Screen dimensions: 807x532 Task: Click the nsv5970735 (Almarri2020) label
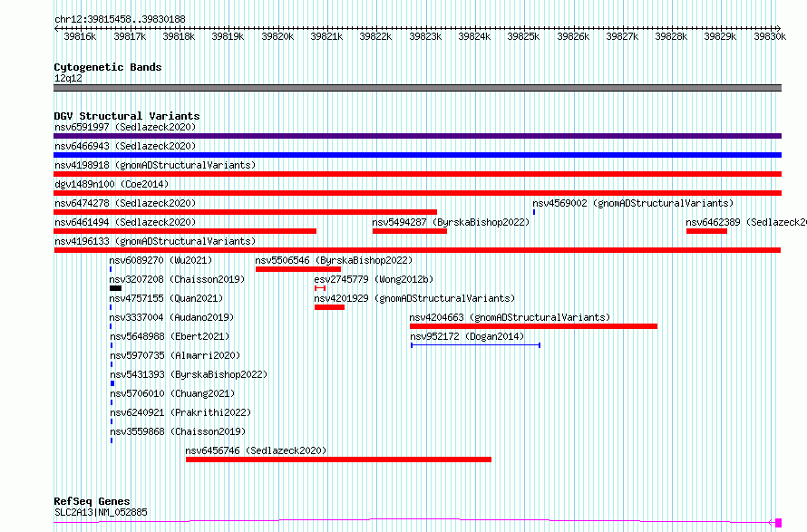(175, 355)
